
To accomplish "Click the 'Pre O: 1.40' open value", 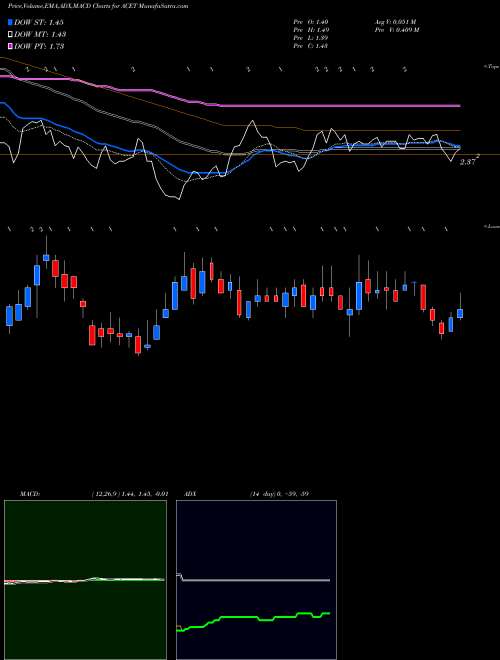I will (311, 22).
